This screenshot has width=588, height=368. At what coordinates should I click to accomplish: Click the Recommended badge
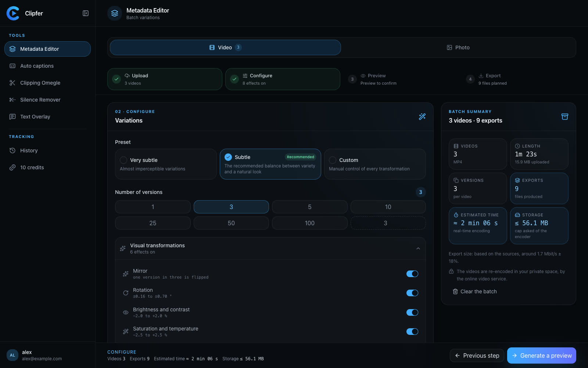pos(301,157)
